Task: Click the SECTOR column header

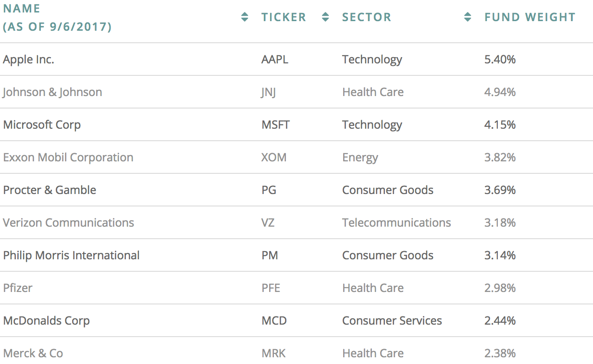Action: tap(367, 17)
